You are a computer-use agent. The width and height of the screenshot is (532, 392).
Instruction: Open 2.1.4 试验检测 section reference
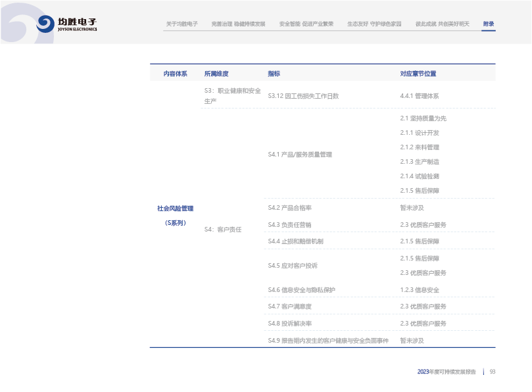[420, 176]
